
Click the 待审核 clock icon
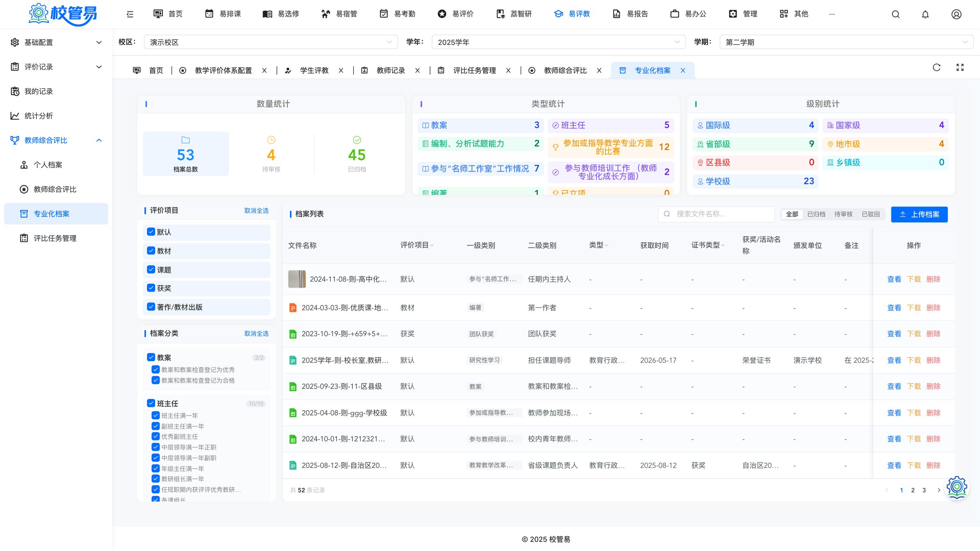coord(271,140)
